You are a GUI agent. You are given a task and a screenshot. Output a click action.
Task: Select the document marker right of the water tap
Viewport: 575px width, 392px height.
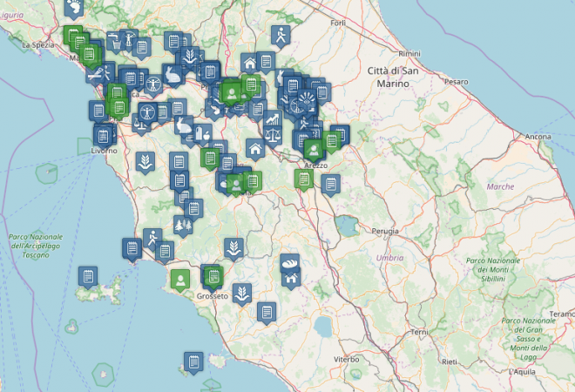click(x=141, y=49)
